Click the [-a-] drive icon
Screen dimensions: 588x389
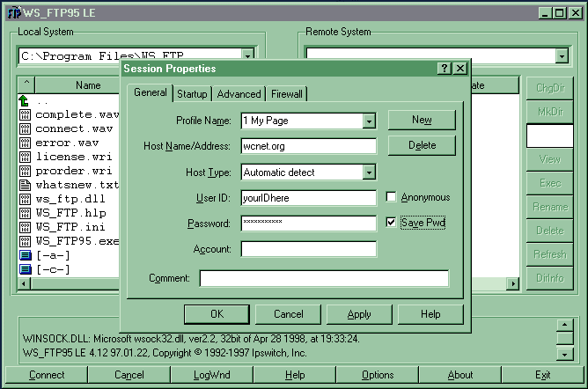coord(26,255)
